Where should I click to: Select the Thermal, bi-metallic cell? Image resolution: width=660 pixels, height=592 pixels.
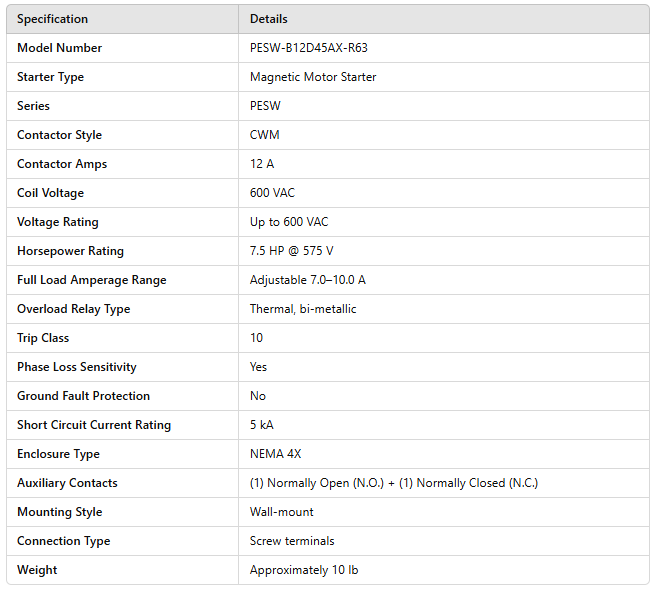click(x=303, y=309)
